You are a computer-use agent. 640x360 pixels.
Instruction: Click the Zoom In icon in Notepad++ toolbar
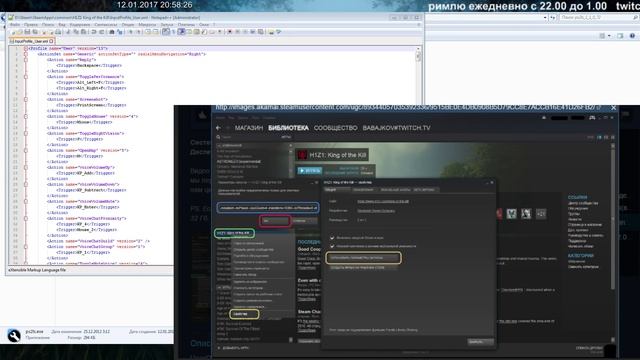(x=131, y=32)
